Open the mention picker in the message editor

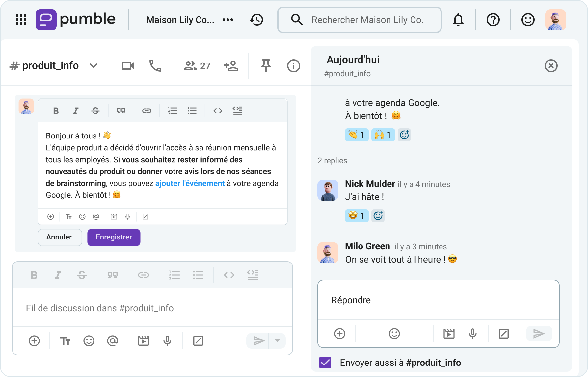tap(96, 216)
